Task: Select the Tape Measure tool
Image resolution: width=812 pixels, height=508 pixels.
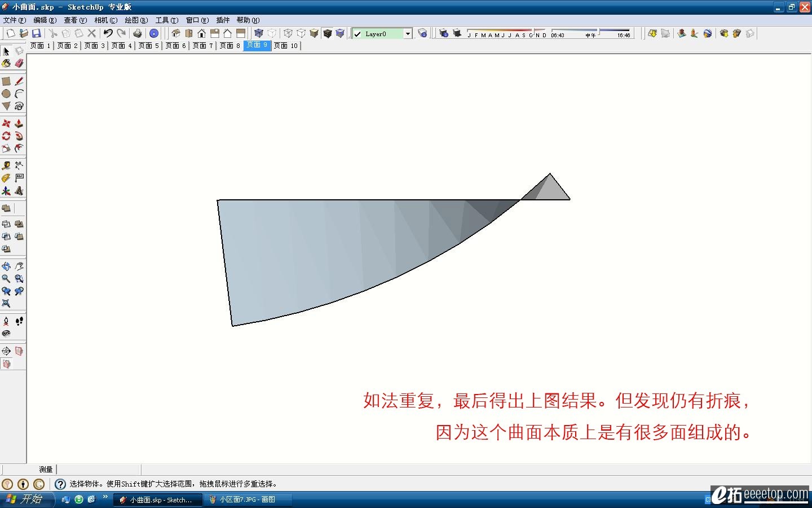Action: pos(6,165)
